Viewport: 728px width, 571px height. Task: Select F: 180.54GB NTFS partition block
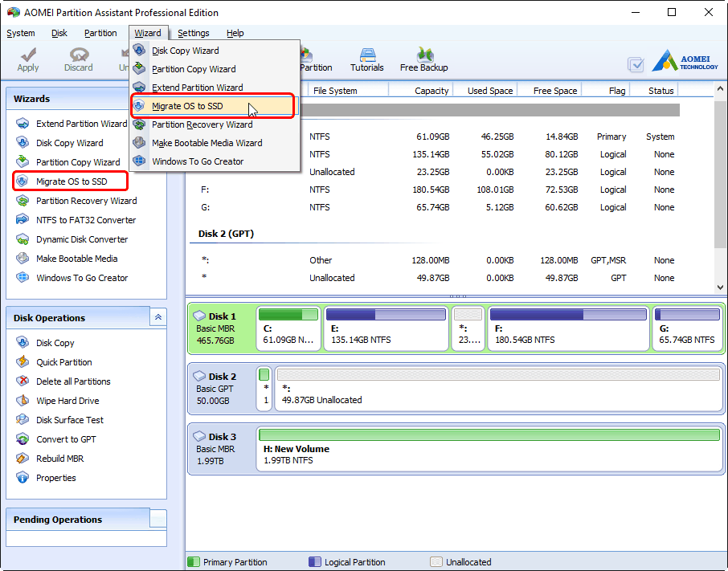pyautogui.click(x=568, y=328)
